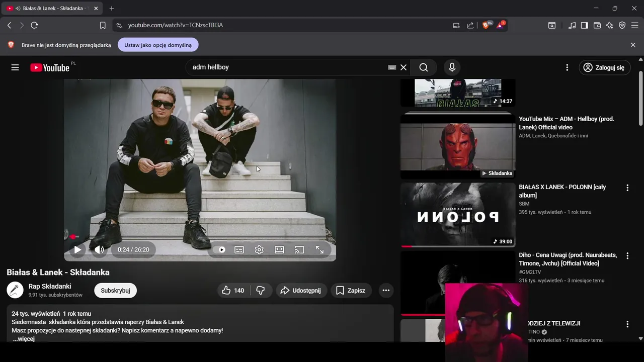This screenshot has height=362, width=644.
Task: Open site settings icon in address bar
Action: tap(118, 25)
